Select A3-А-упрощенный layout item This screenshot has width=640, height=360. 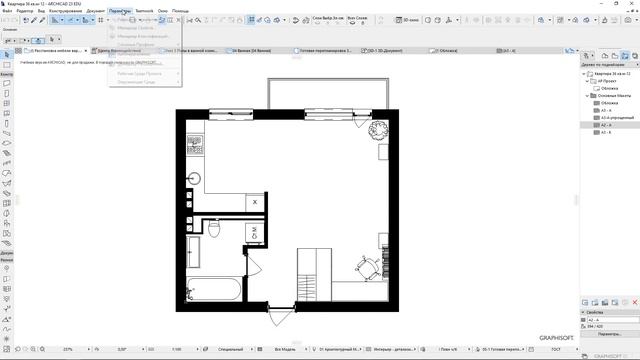[618, 118]
